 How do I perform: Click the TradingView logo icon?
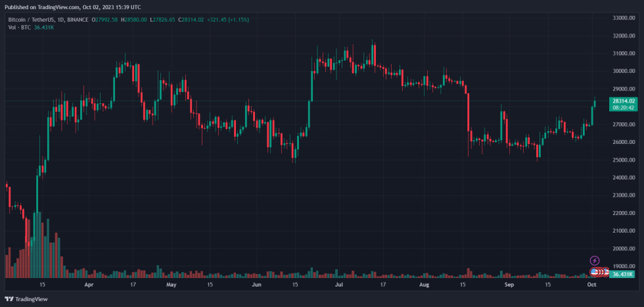click(9, 299)
